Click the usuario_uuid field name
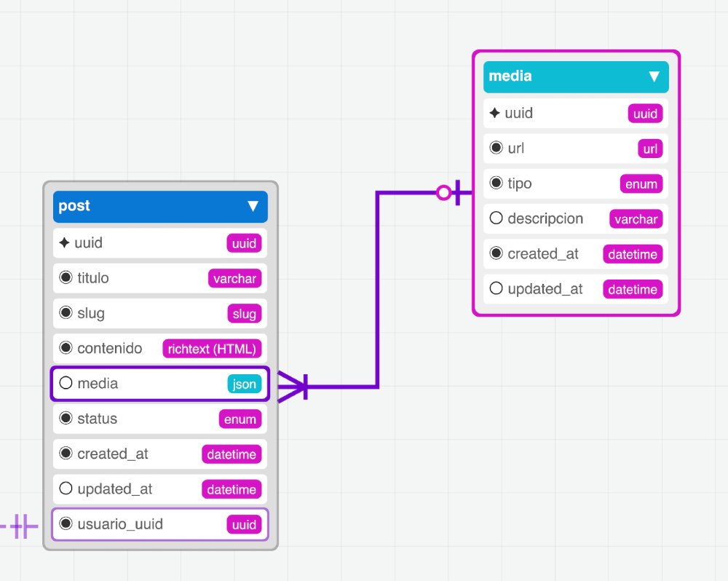Image resolution: width=728 pixels, height=581 pixels. point(120,525)
